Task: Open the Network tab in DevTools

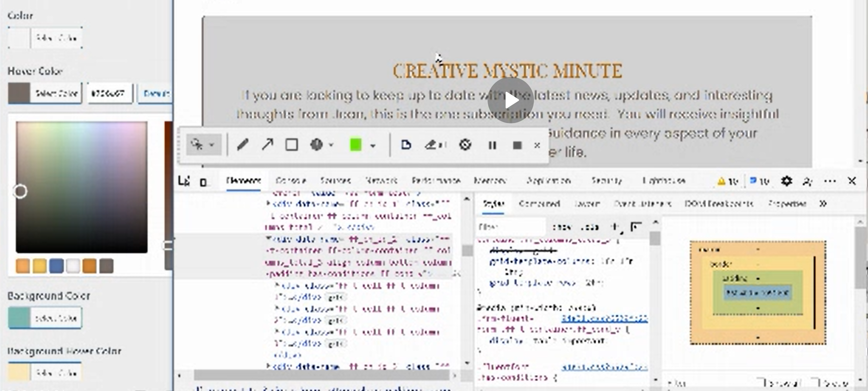Action: [382, 181]
